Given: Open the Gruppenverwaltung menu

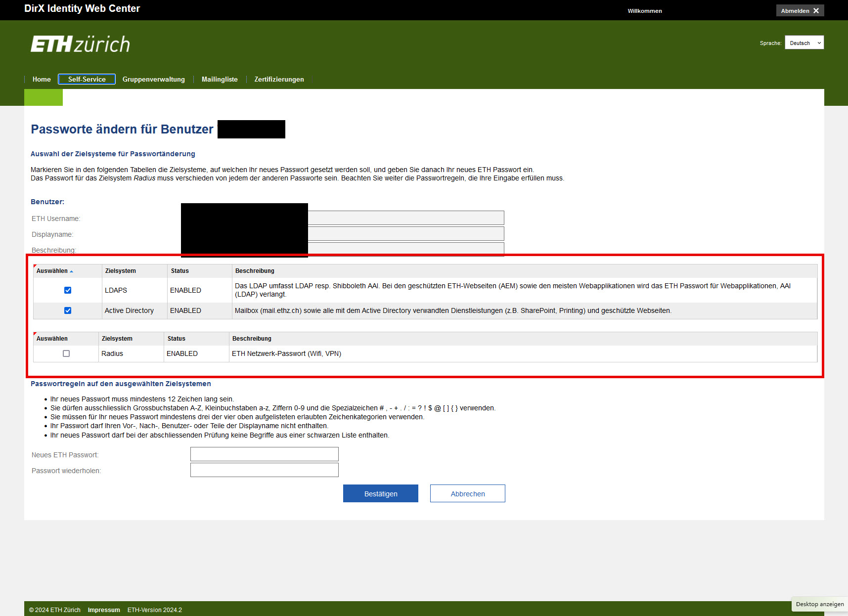Looking at the screenshot, I should pyautogui.click(x=154, y=79).
